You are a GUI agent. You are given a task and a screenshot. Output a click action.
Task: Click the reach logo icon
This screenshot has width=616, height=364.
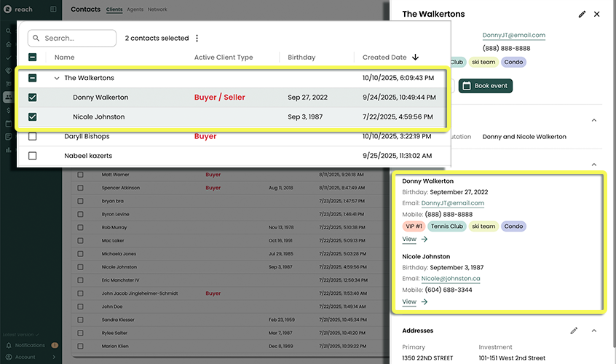point(8,9)
